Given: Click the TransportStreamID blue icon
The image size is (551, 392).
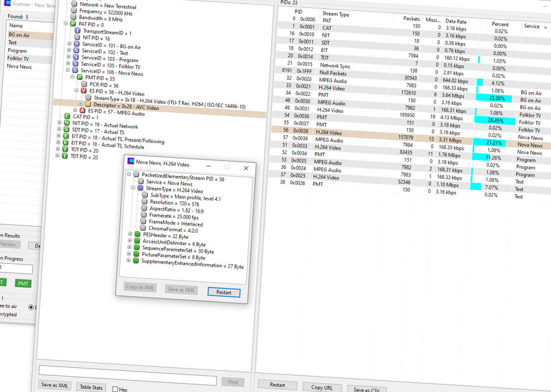Looking at the screenshot, I should (77, 30).
